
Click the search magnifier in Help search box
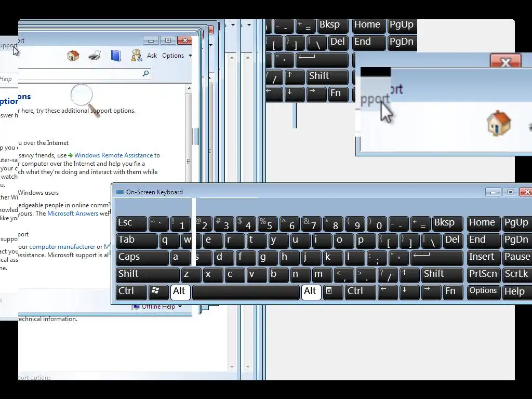coord(145,73)
